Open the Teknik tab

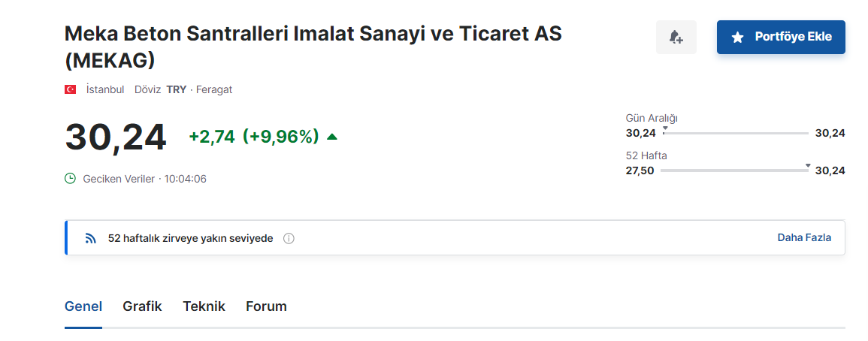[x=204, y=306]
